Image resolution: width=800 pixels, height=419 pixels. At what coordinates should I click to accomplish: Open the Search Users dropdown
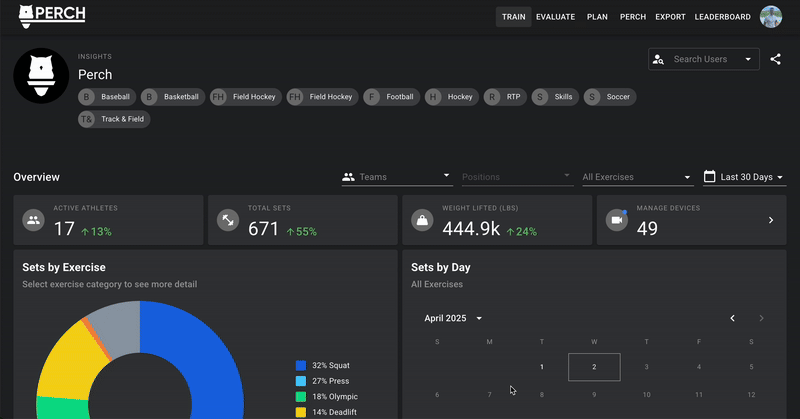[704, 59]
